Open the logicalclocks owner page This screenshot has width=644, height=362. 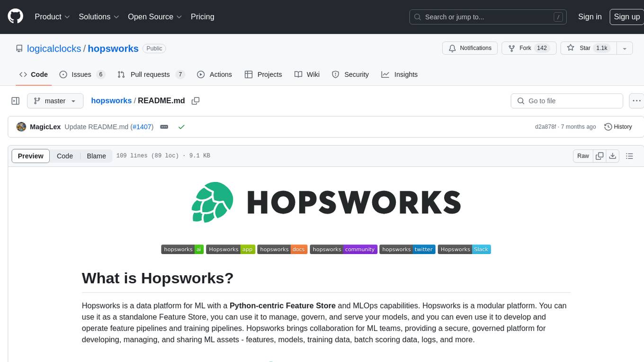click(x=54, y=48)
